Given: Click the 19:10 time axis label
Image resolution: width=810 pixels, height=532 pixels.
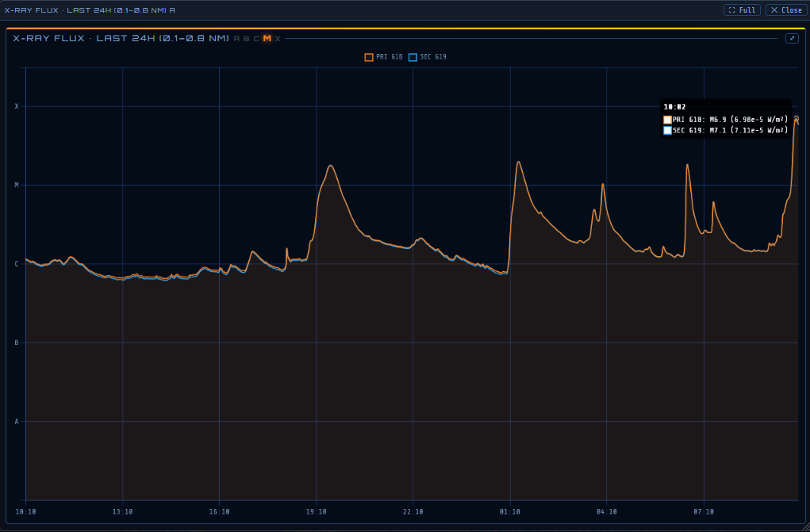Looking at the screenshot, I should (317, 512).
